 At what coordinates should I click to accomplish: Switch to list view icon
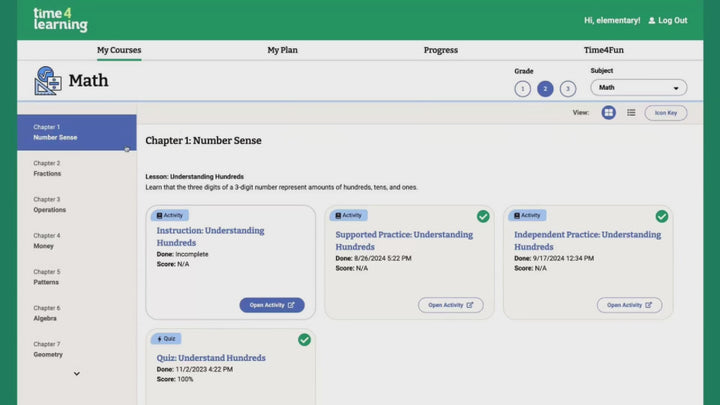pos(631,112)
